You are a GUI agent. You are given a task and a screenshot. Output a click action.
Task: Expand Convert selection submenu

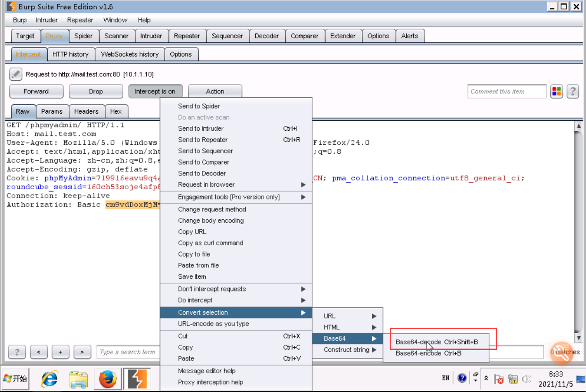(236, 312)
